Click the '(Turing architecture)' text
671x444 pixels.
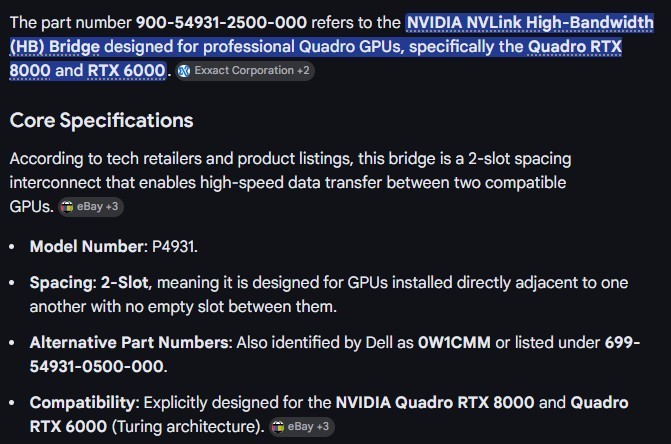[x=187, y=427]
